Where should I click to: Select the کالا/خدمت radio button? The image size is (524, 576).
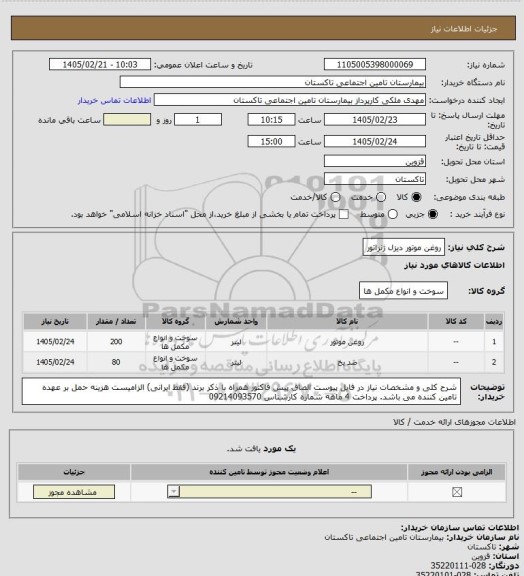coord(335,197)
